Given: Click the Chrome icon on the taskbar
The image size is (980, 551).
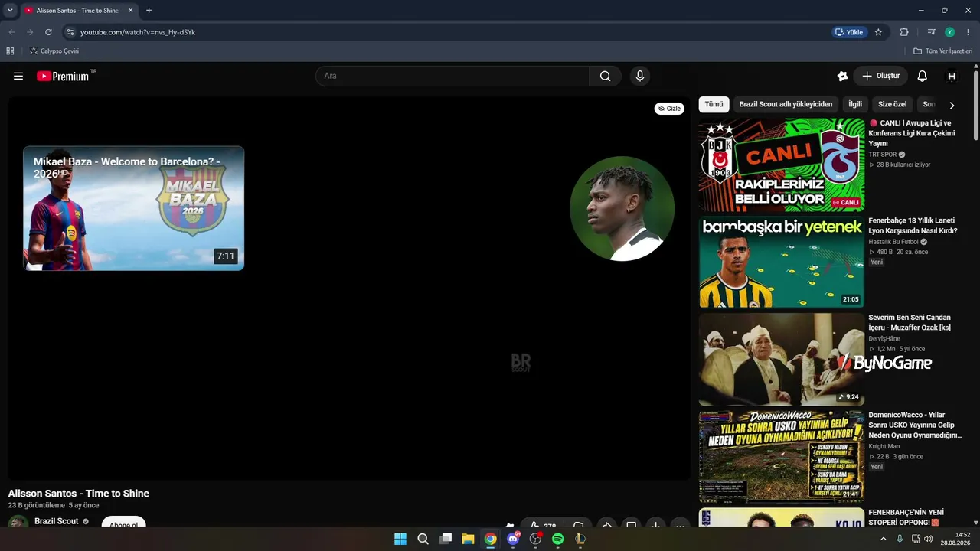Looking at the screenshot, I should (x=491, y=539).
